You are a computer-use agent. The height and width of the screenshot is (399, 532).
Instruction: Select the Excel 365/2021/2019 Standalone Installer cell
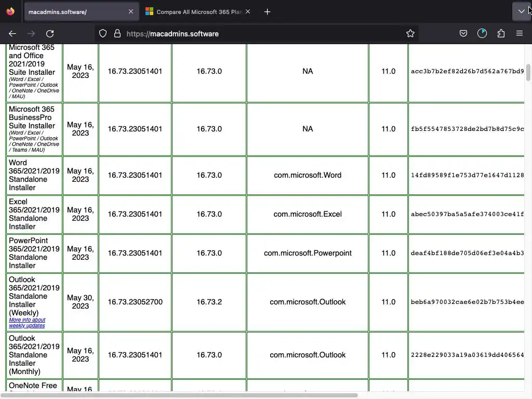click(34, 214)
